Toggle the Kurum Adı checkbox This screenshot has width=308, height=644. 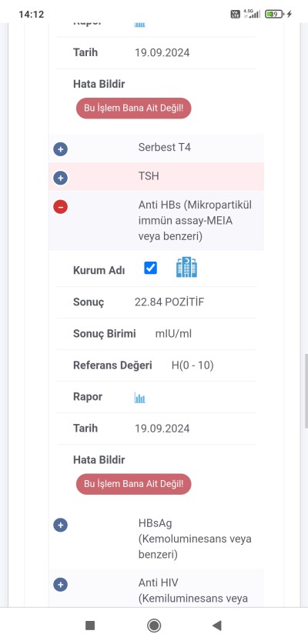[x=150, y=268]
